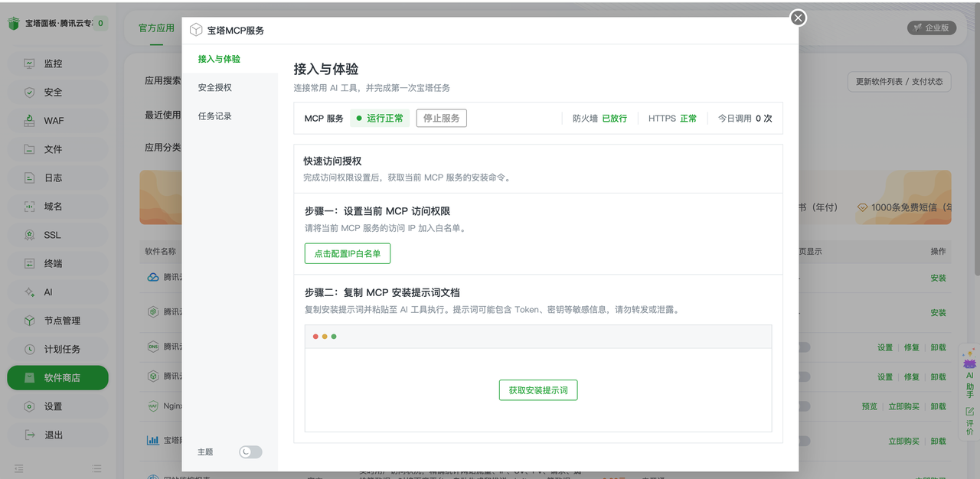Click the 文件 folder icon in the sidebar
980x479 pixels.
pyautogui.click(x=29, y=149)
